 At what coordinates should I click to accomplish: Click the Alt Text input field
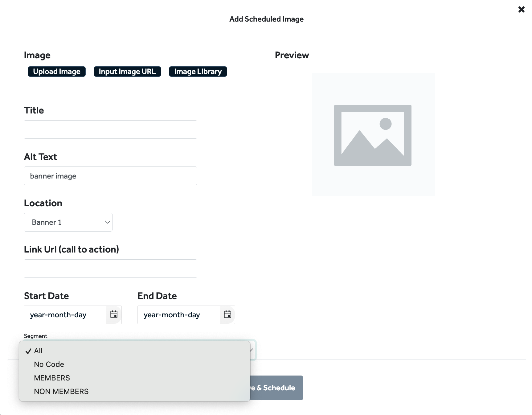click(110, 176)
